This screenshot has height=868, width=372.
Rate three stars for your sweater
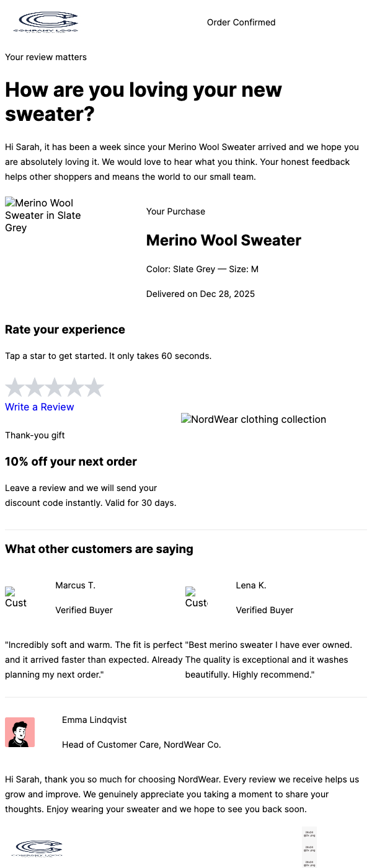(x=55, y=387)
